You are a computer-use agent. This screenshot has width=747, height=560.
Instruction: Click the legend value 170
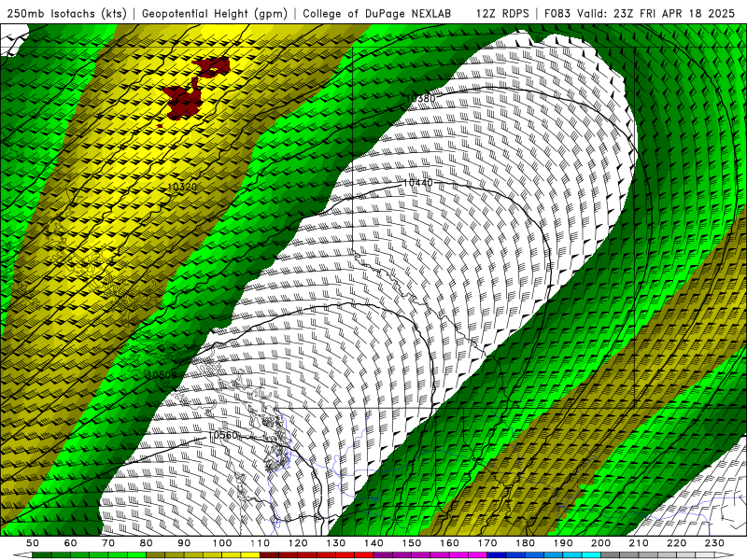tap(487, 543)
